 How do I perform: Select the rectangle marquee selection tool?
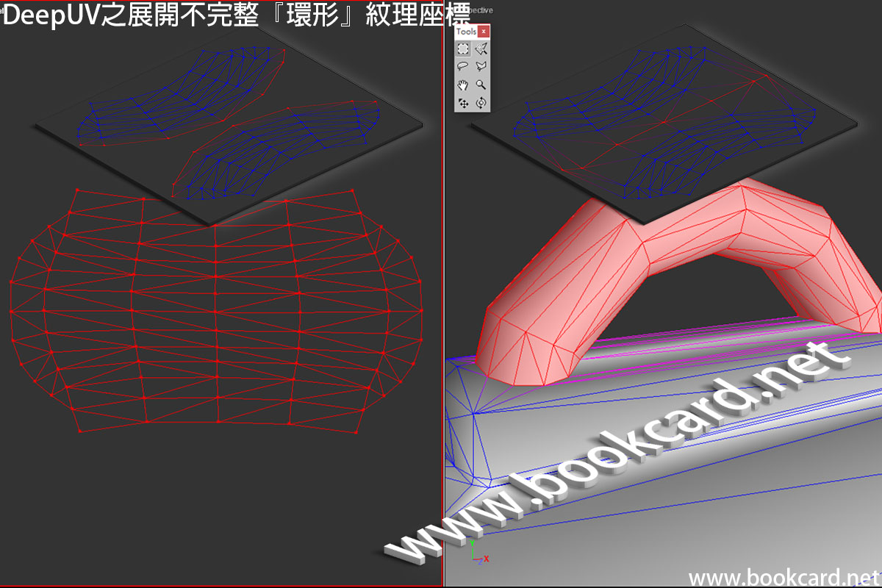(x=463, y=49)
